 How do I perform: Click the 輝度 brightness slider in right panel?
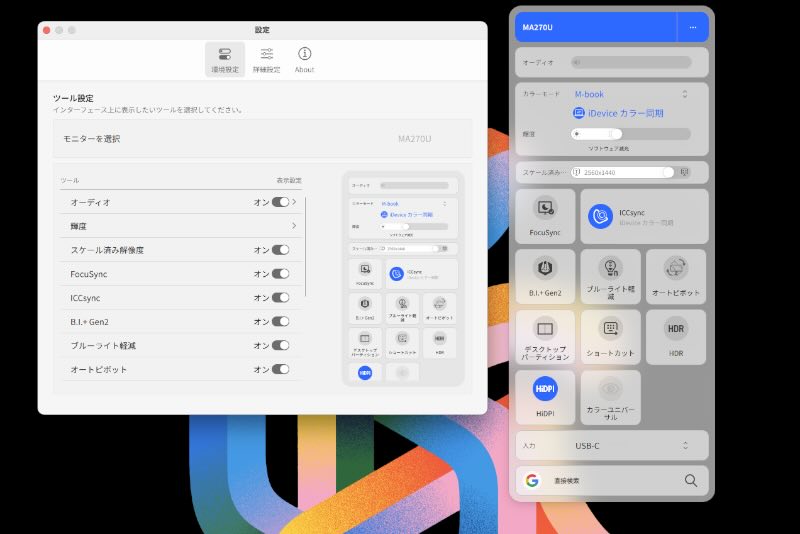pos(630,133)
